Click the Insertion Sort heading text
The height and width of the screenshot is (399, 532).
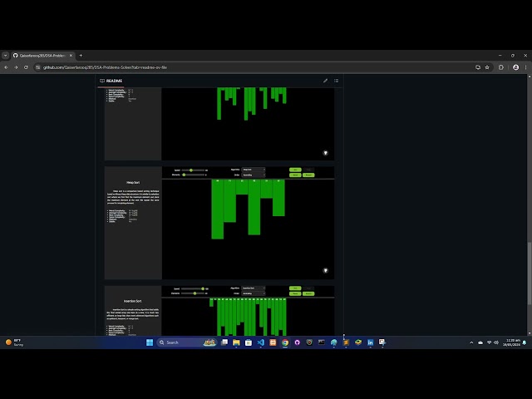click(133, 301)
